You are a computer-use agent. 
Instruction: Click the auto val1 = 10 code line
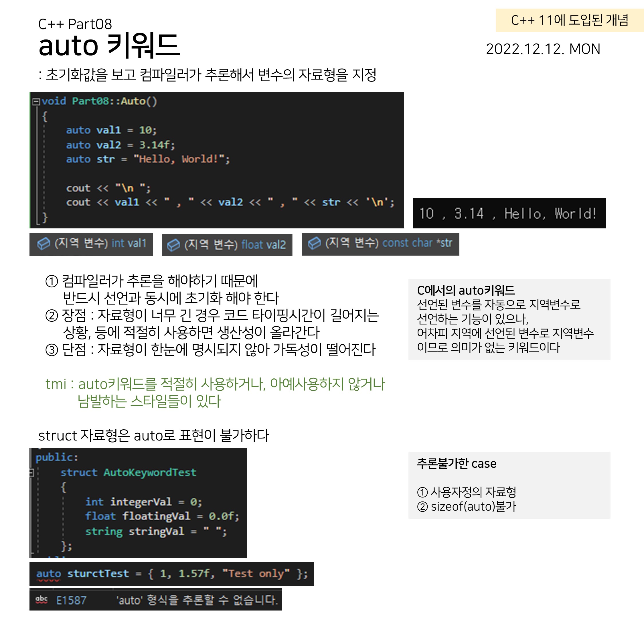click(x=111, y=130)
